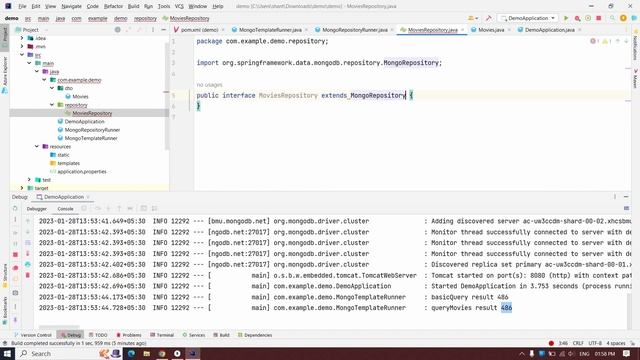Open Project panel options (three dots)

153,30
